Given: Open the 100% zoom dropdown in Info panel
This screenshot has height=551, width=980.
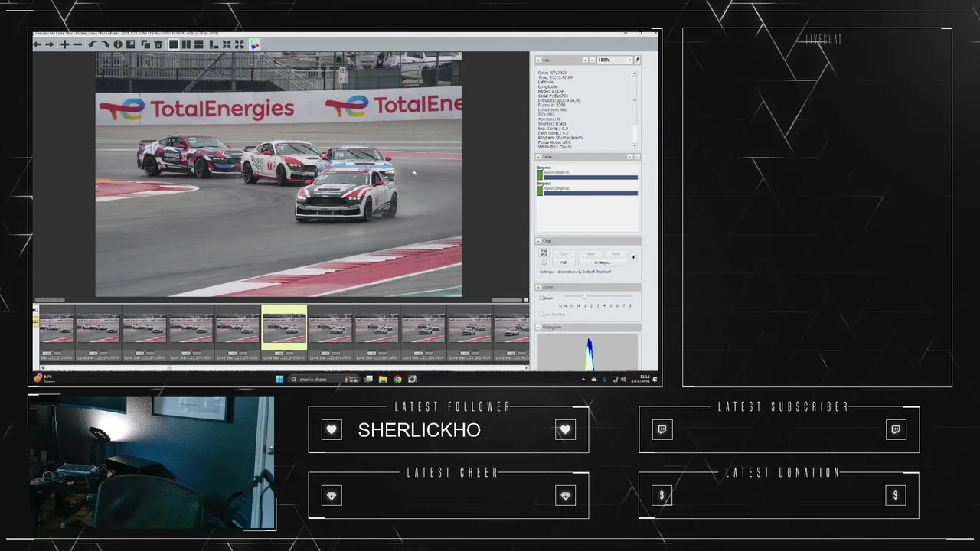Looking at the screenshot, I should pos(615,60).
